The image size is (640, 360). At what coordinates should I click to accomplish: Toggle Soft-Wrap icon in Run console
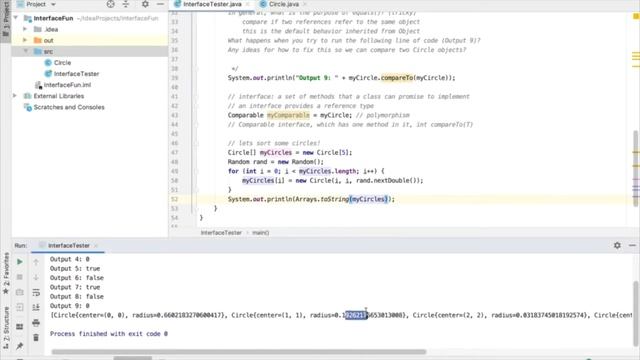(36, 293)
